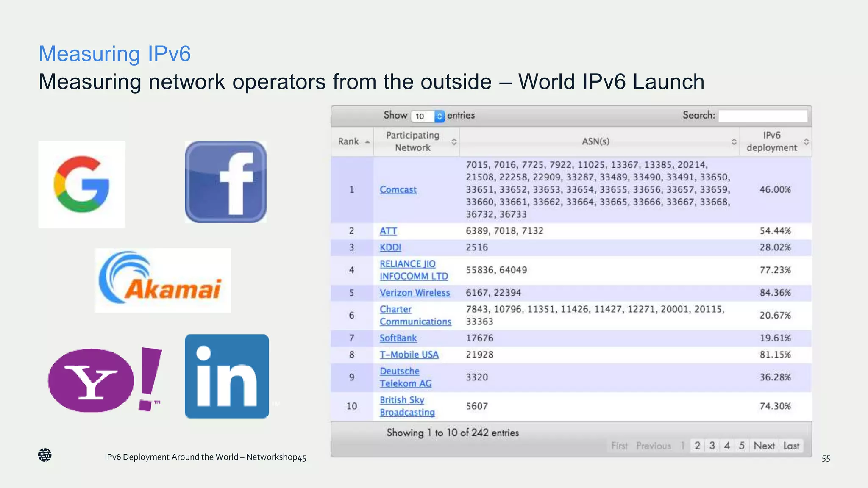Open the T-Mobile USA link
This screenshot has height=488, width=868.
point(409,355)
